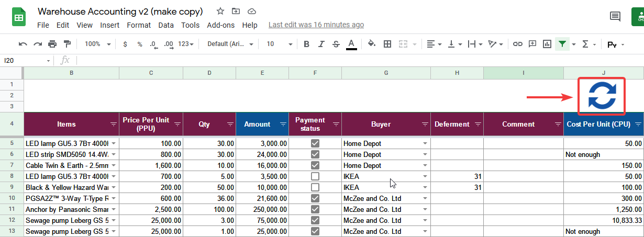Viewport: 644px width, 237px height.
Task: Open the Help menu
Action: tap(250, 25)
